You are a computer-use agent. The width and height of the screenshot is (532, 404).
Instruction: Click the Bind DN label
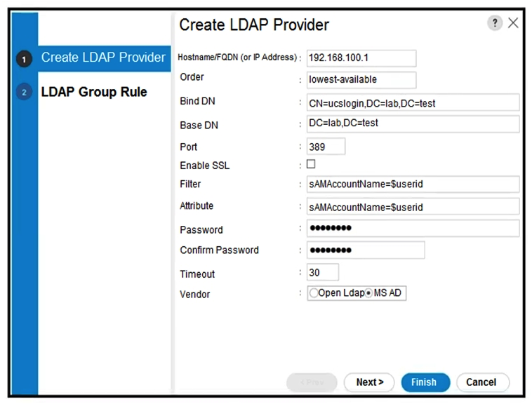(x=197, y=101)
